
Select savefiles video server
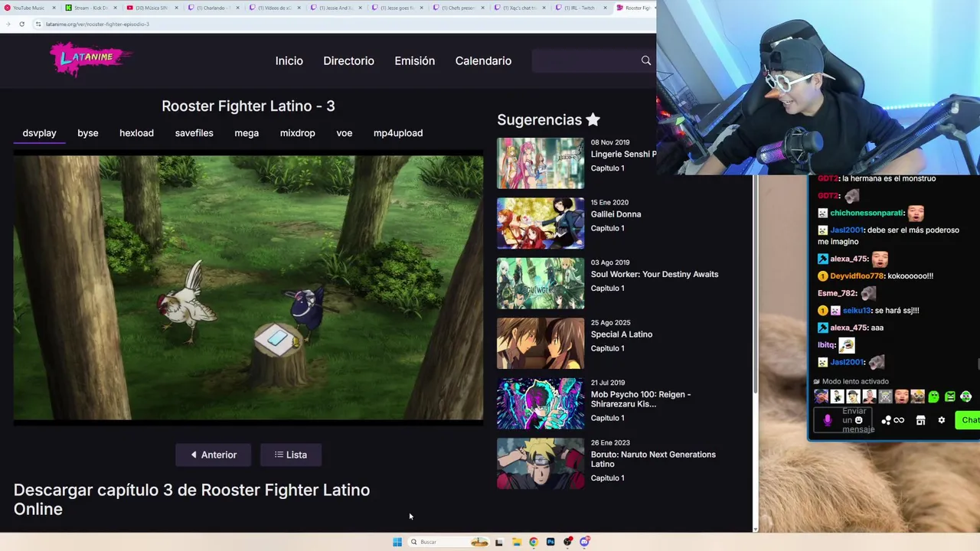pos(194,133)
